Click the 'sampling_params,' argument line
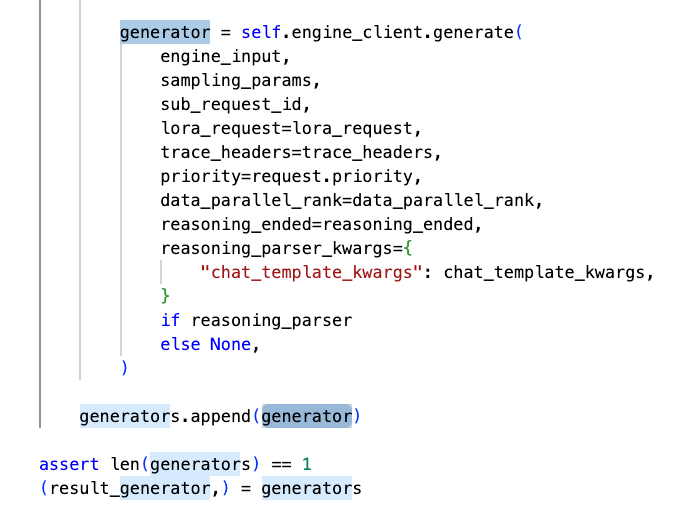The height and width of the screenshot is (514, 680). (240, 81)
